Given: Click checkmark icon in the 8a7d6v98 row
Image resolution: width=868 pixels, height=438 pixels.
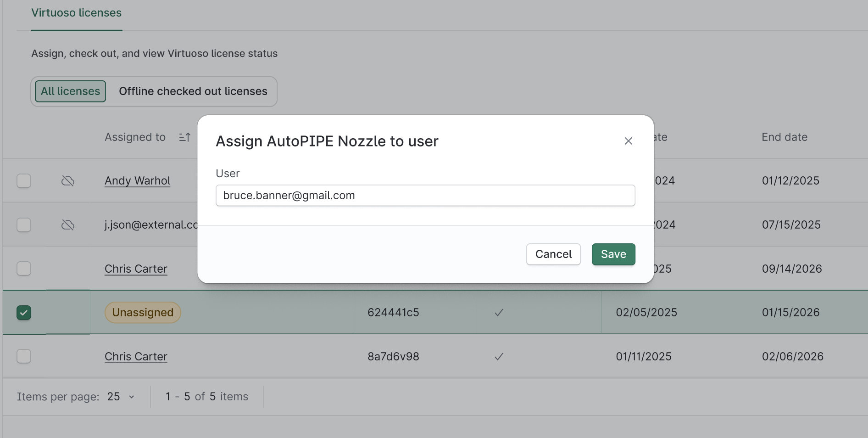Looking at the screenshot, I should pos(499,357).
